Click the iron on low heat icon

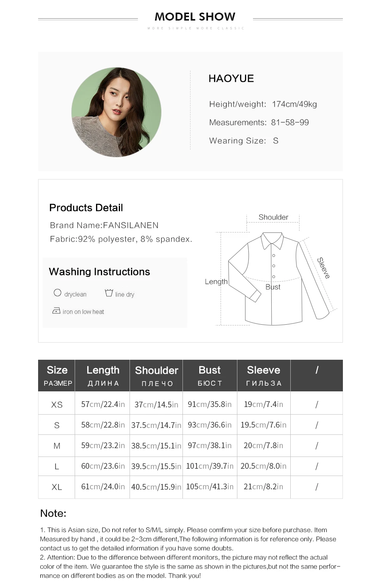point(56,311)
